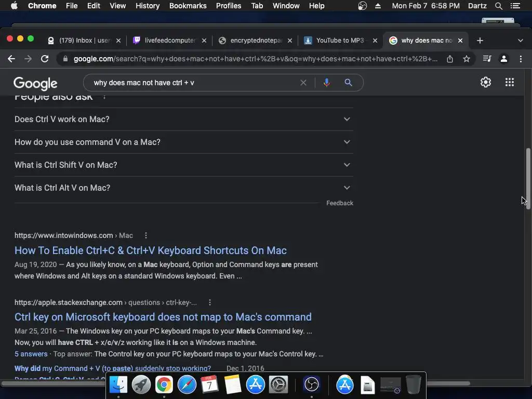Screen dimensions: 532x399
Task: Open "How To Enable Ctrl+C & Ctrl+V" result
Action: point(150,250)
